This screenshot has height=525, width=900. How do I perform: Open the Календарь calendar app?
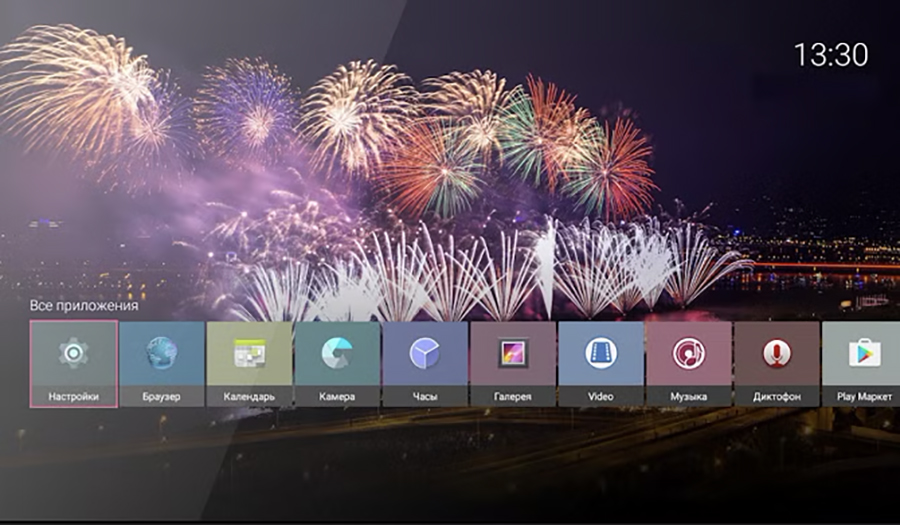coord(250,364)
